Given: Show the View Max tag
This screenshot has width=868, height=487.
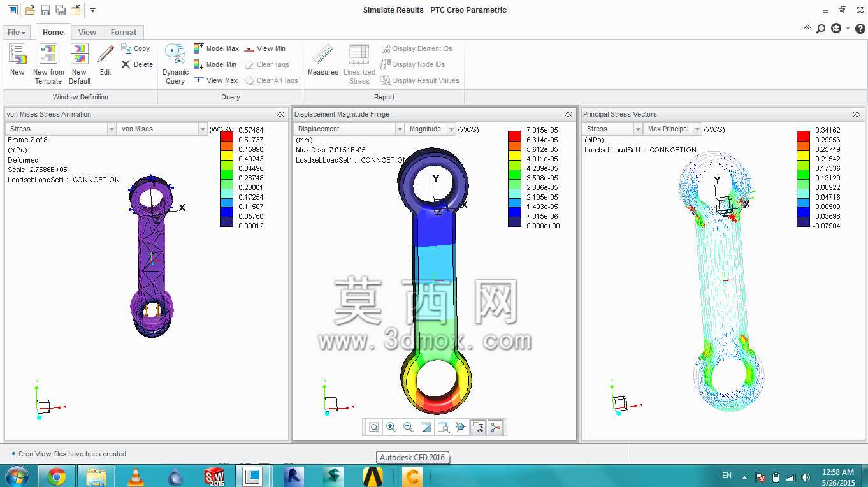Looking at the screenshot, I should click(215, 80).
